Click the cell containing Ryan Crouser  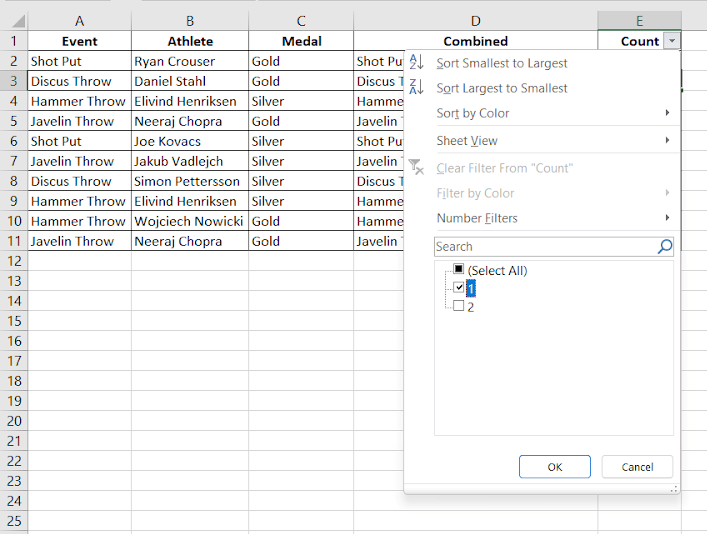(190, 61)
